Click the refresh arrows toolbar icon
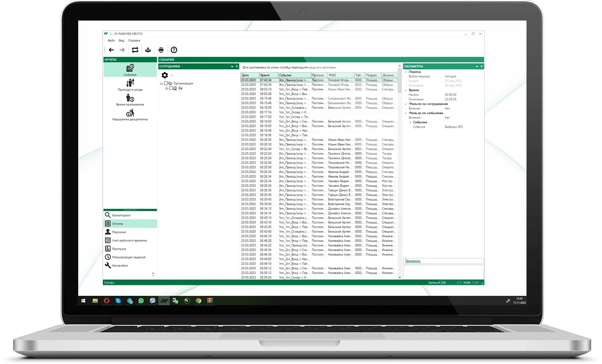The image size is (602, 364). (x=135, y=50)
